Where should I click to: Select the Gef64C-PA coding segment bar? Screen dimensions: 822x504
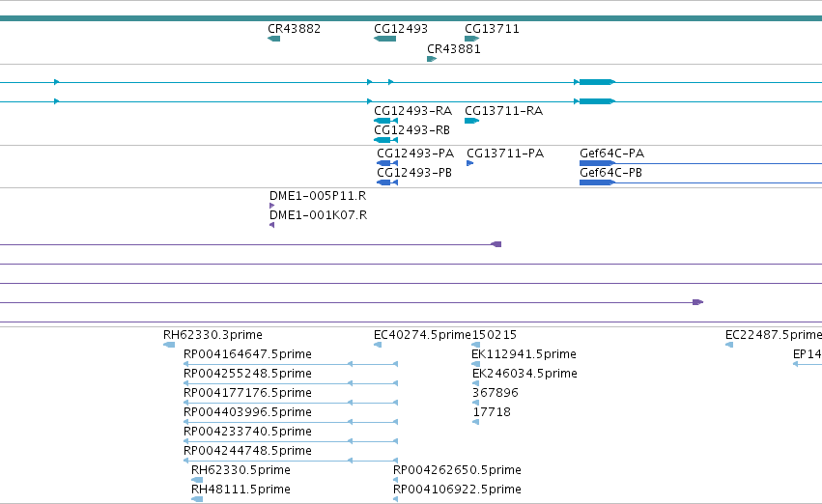coord(597,163)
